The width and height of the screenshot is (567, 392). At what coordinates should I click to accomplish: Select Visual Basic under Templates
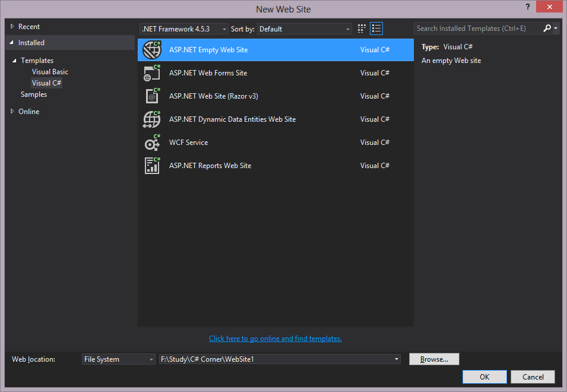pyautogui.click(x=50, y=72)
